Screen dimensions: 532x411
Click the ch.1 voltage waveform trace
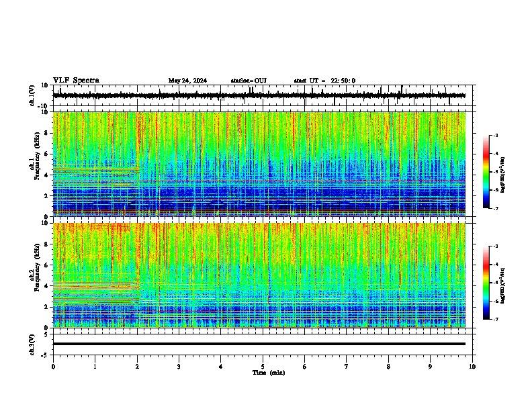[x=259, y=95]
